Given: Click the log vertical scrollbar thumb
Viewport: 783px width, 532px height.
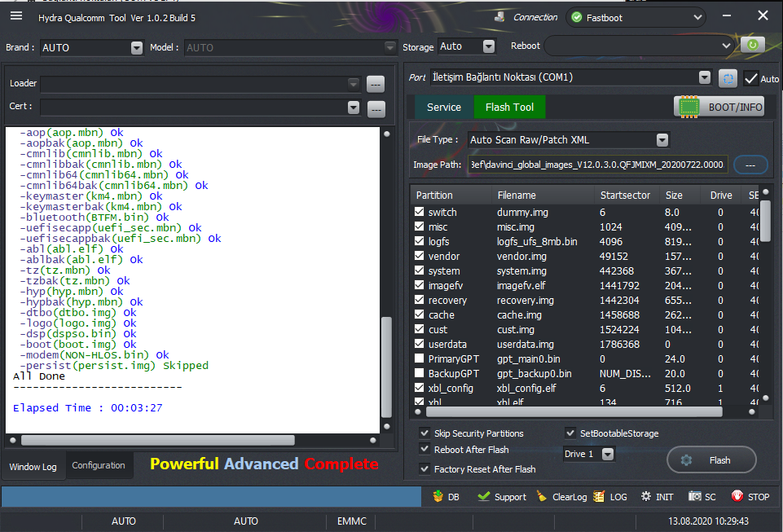Looking at the screenshot, I should (x=386, y=367).
